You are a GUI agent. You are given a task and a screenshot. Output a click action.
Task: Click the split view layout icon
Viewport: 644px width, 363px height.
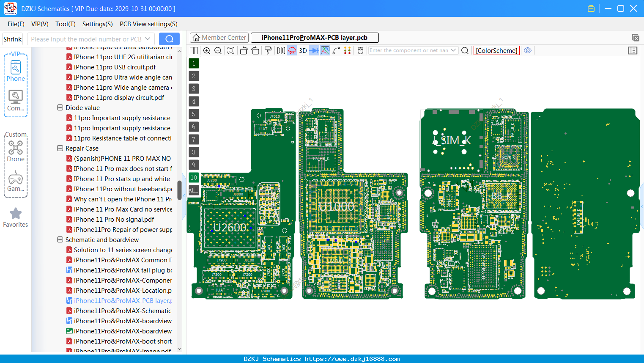[x=194, y=50]
